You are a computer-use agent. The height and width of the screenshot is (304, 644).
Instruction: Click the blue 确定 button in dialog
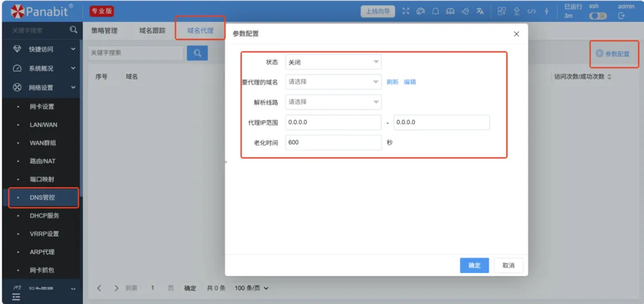click(x=474, y=266)
